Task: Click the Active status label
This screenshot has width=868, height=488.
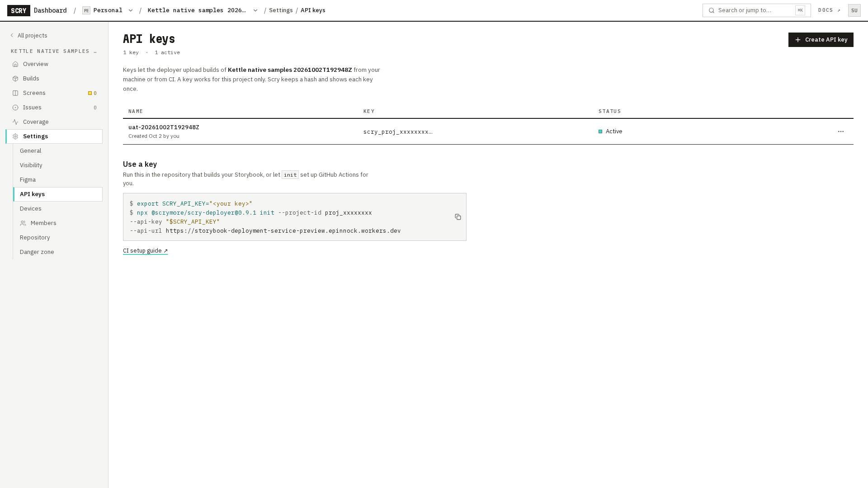Action: coord(614,131)
